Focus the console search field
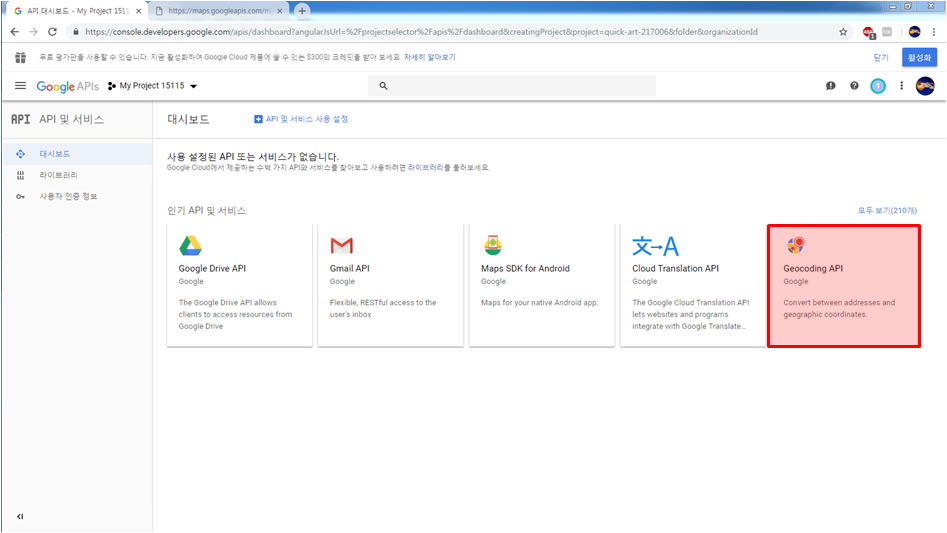 coord(512,86)
